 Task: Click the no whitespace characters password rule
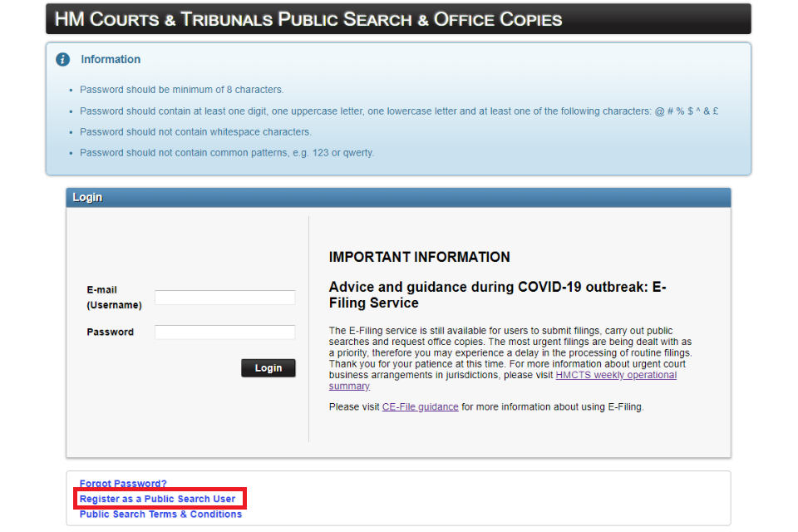(195, 132)
